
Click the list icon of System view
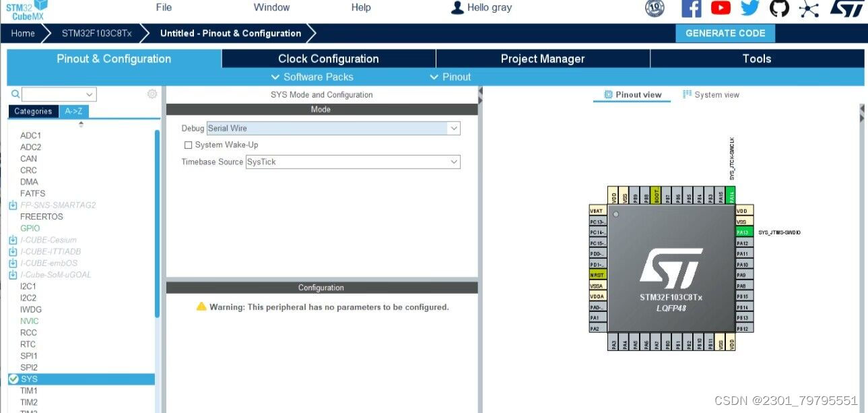coord(687,94)
